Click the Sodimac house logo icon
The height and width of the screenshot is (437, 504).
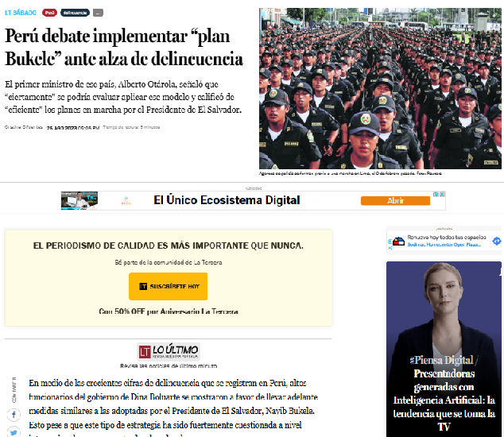[x=398, y=241]
